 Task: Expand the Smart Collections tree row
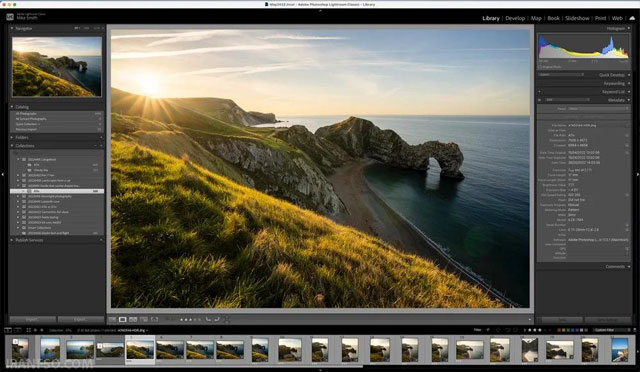point(18,228)
